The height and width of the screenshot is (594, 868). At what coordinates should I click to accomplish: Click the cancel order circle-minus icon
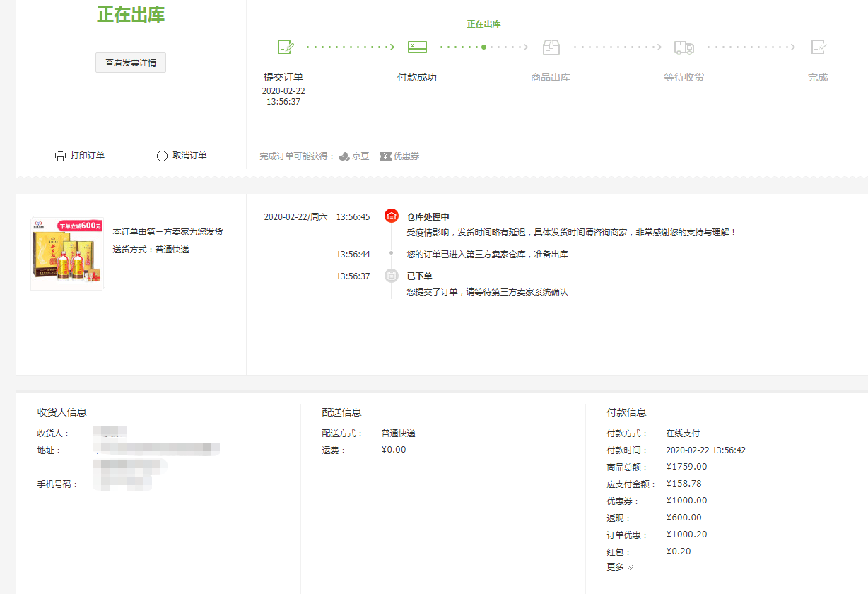(162, 156)
